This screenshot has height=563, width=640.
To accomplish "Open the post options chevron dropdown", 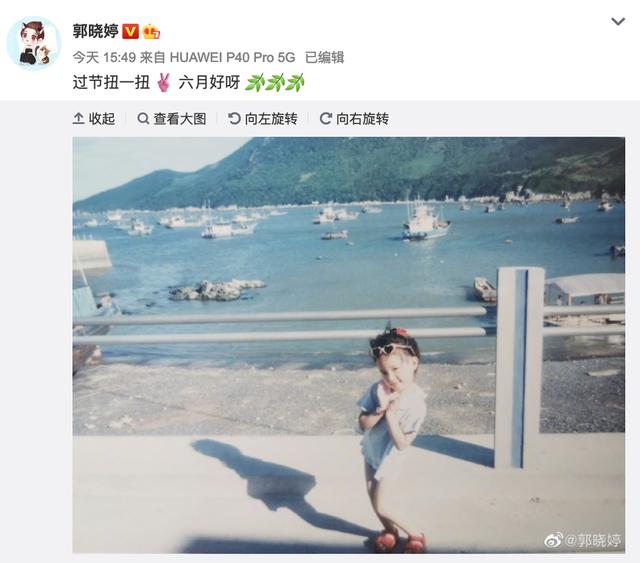I will click(x=618, y=21).
